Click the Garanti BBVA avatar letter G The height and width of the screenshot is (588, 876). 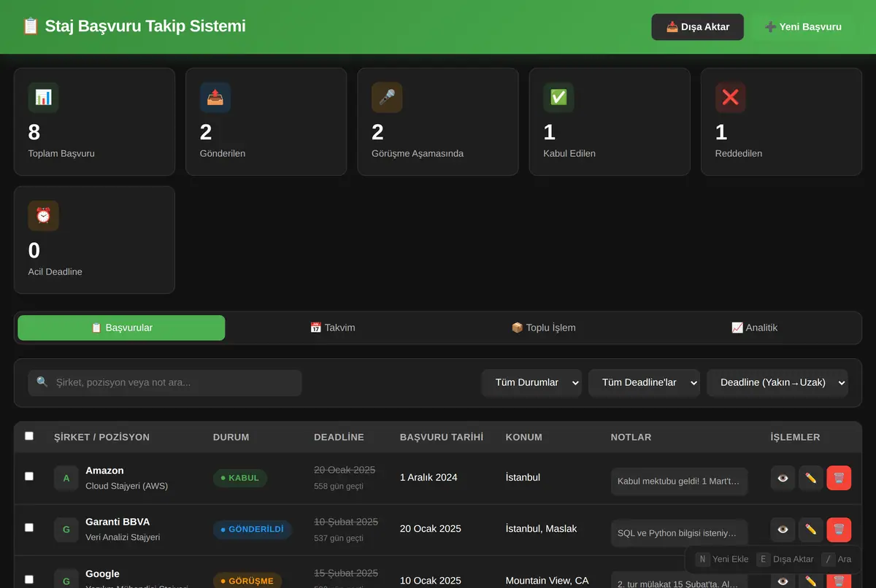coord(66,530)
